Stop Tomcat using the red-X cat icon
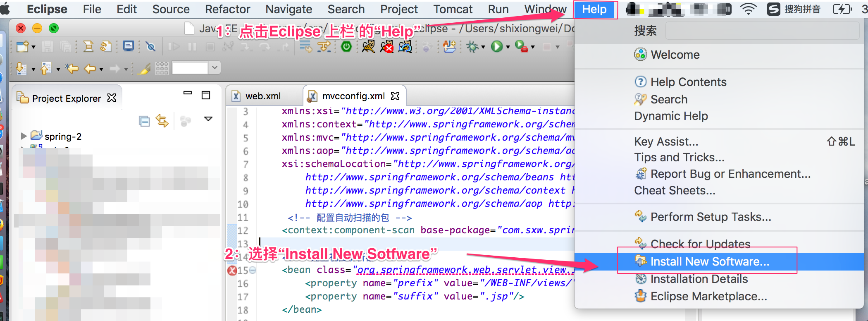 387,46
